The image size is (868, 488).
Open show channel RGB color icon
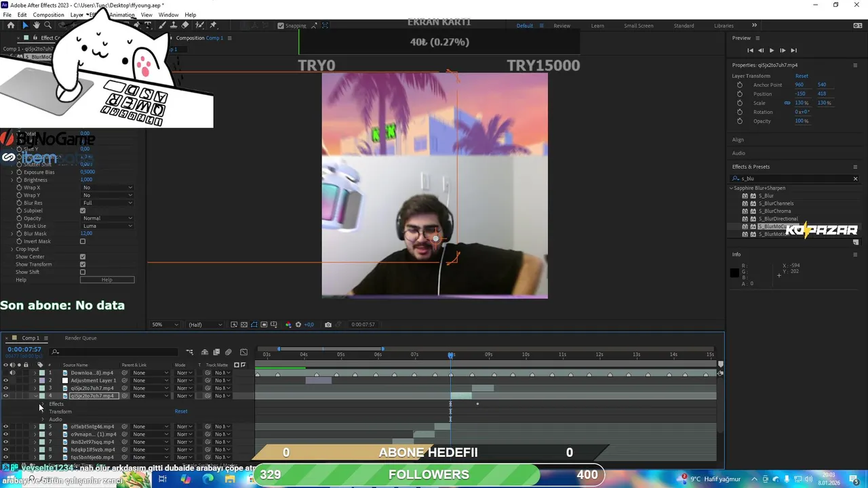pos(288,325)
